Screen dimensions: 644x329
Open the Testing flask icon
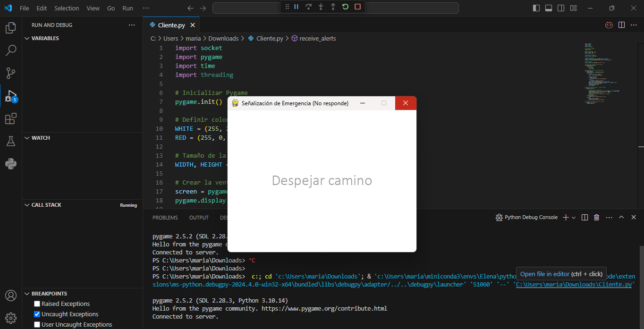pos(10,141)
